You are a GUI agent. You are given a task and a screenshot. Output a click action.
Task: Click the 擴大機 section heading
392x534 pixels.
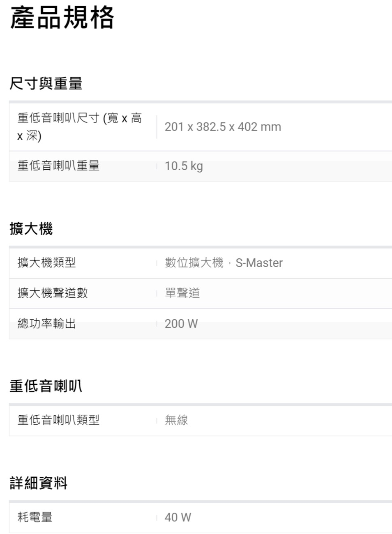coord(31,228)
